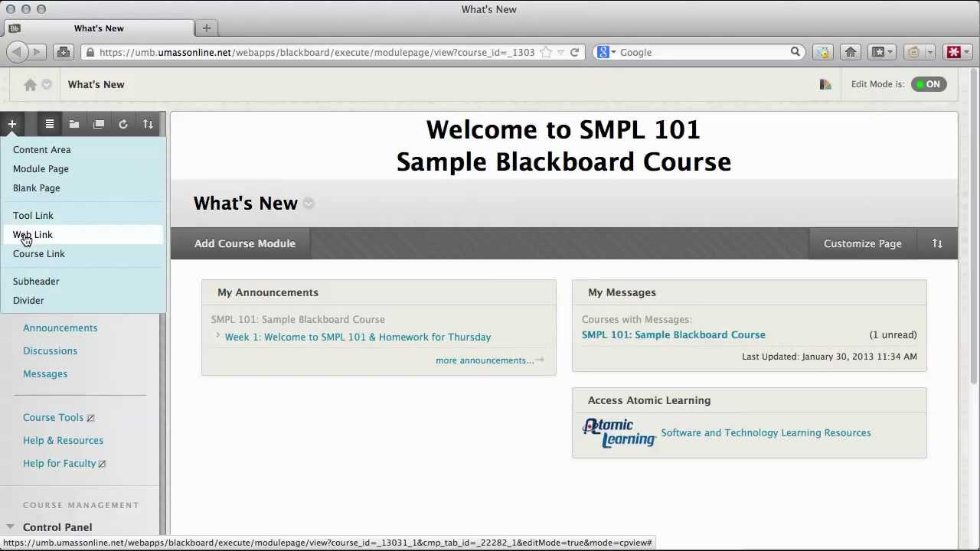Bookmark this page with the star icon
Viewport: 980px width, 551px height.
[x=546, y=52]
